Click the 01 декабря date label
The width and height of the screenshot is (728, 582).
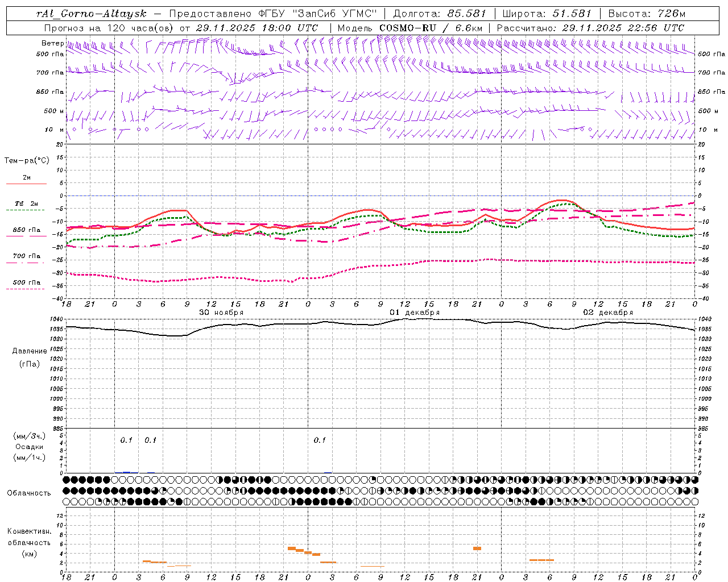[x=415, y=313]
